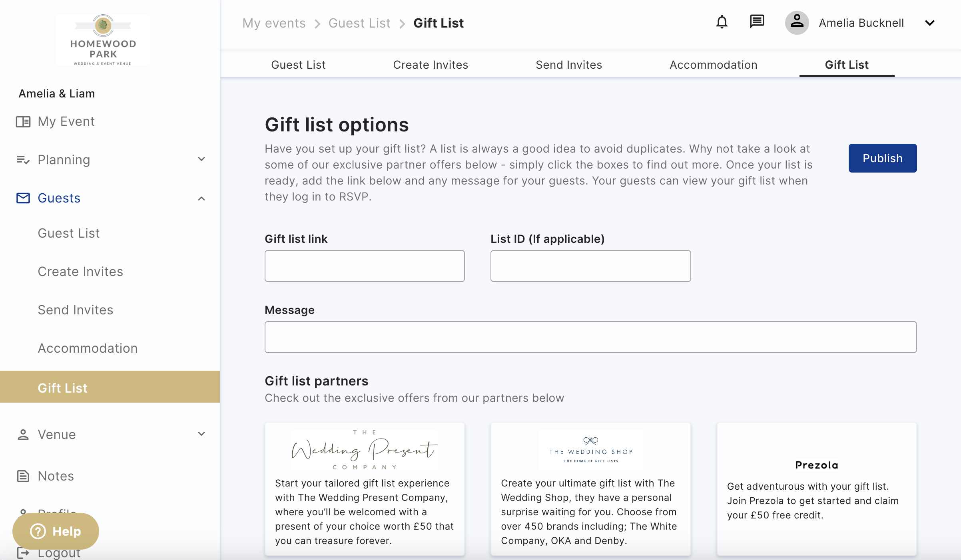The image size is (961, 560).
Task: Open Send Invites in the sidebar
Action: click(76, 310)
